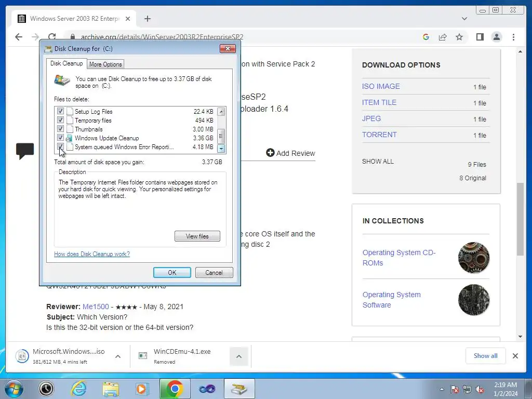This screenshot has height=399, width=532.
Task: Click SHOW ALL files link
Action: point(378,161)
